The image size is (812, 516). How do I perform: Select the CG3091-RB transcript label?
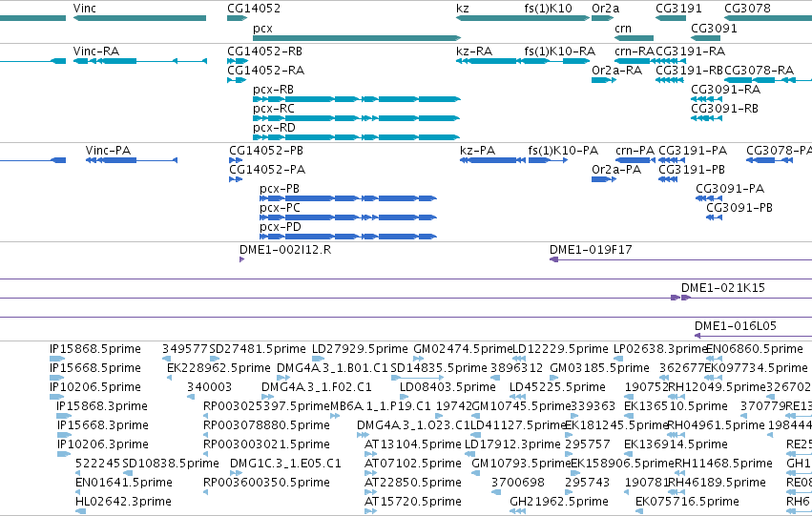point(724,109)
